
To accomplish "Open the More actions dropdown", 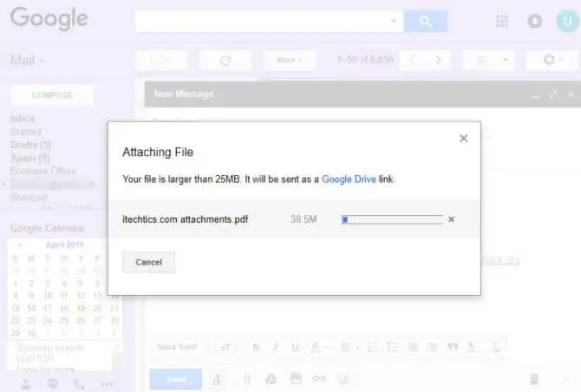I will [289, 60].
